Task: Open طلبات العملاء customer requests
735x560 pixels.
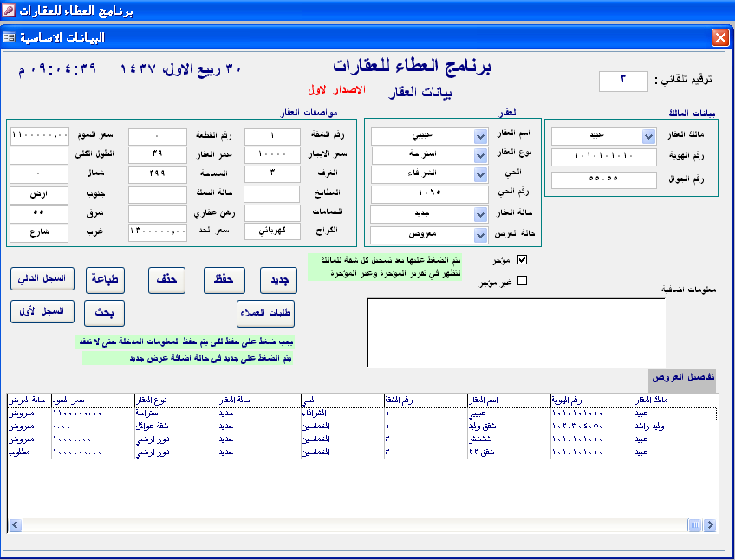Action: pos(266,313)
